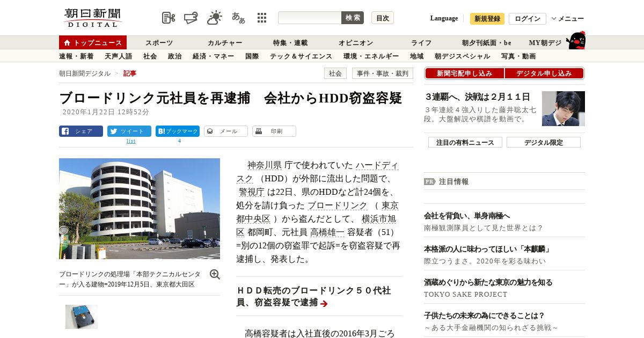The height and width of the screenshot is (338, 644).
Task: Go to 環境・エネルギー subsection
Action: (371, 56)
